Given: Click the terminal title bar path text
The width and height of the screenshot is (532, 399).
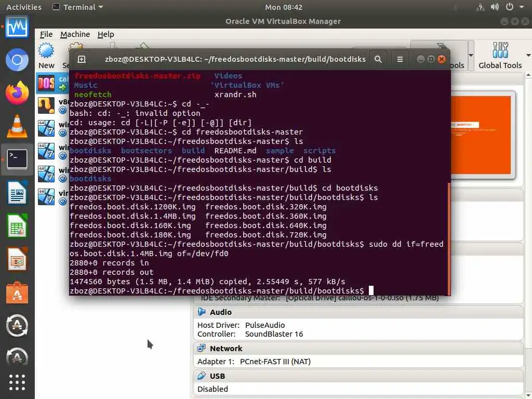Looking at the screenshot, I should pos(235,59).
